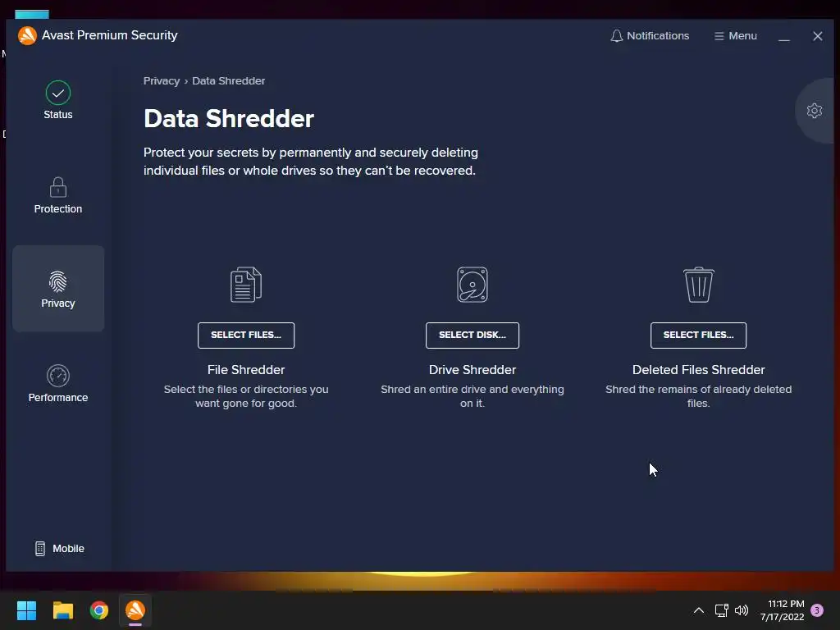Screen dimensions: 840x630
Task: Click Select Files under File Shredder
Action: coord(246,336)
